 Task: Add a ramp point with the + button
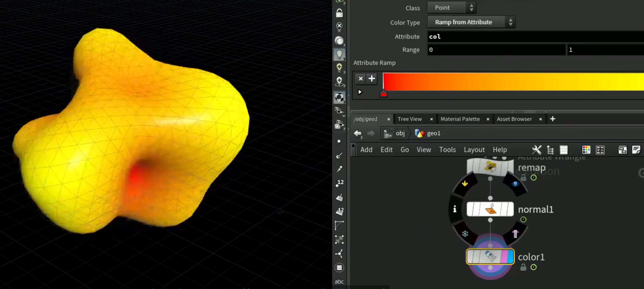click(372, 79)
